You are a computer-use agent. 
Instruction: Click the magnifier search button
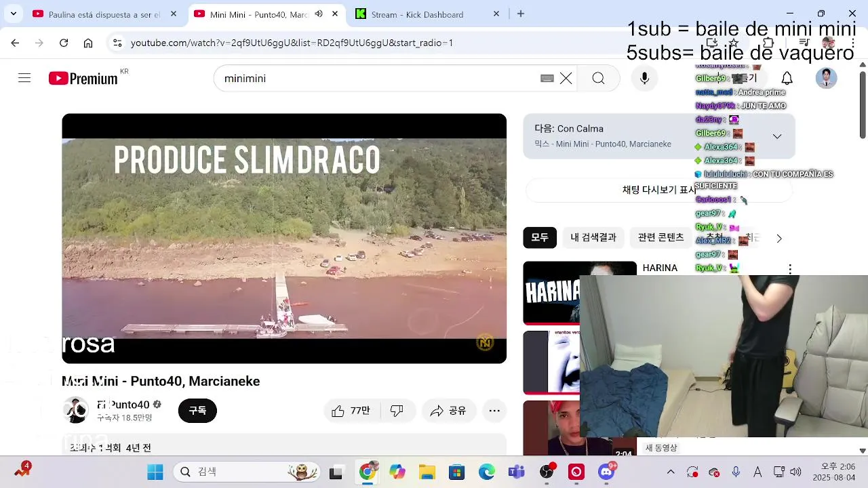click(598, 79)
